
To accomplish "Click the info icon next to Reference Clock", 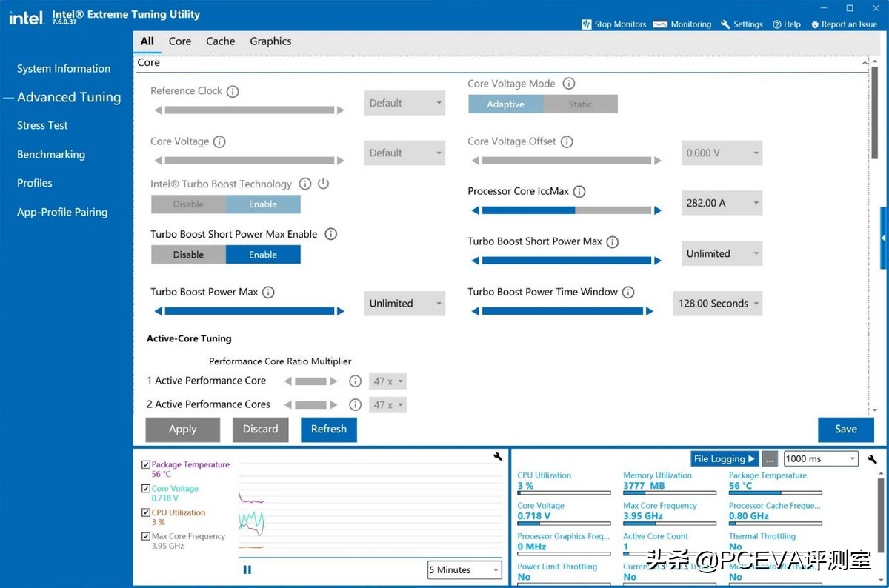I will click(233, 91).
